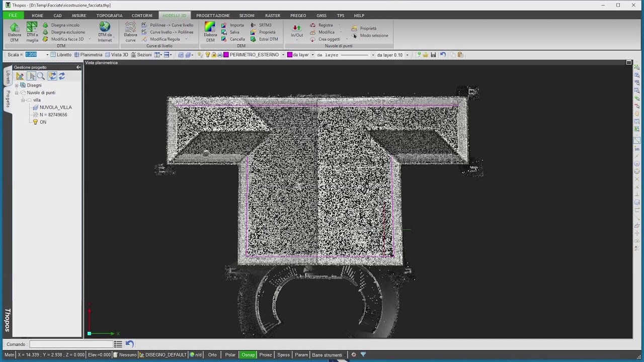Click the paste icon in layer toolbar

tap(460, 55)
